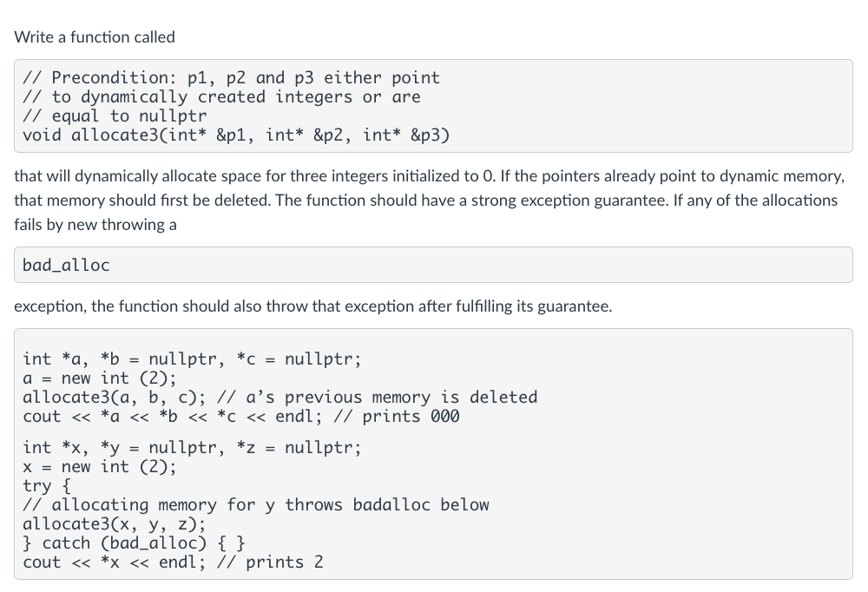Click the '// equal to nullptr' comment line
Screen dimensions: 868x592
coord(115,115)
